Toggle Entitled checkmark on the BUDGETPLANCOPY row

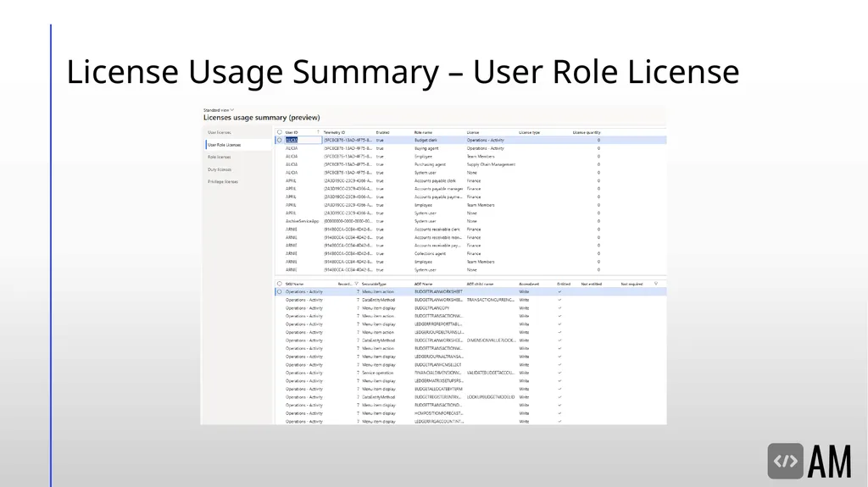pyautogui.click(x=559, y=307)
